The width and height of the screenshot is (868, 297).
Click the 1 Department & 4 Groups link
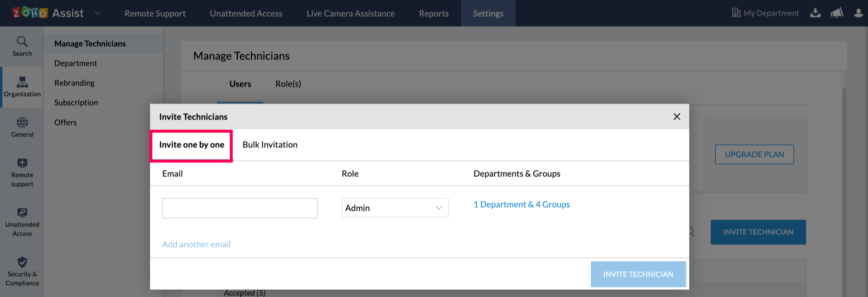(521, 204)
